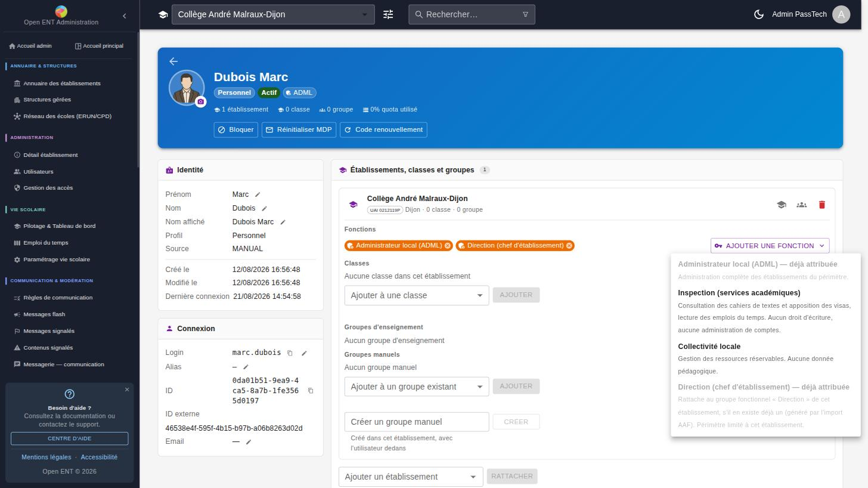Open Messages flash
Image resolution: width=868 pixels, height=488 pixels.
[44, 314]
